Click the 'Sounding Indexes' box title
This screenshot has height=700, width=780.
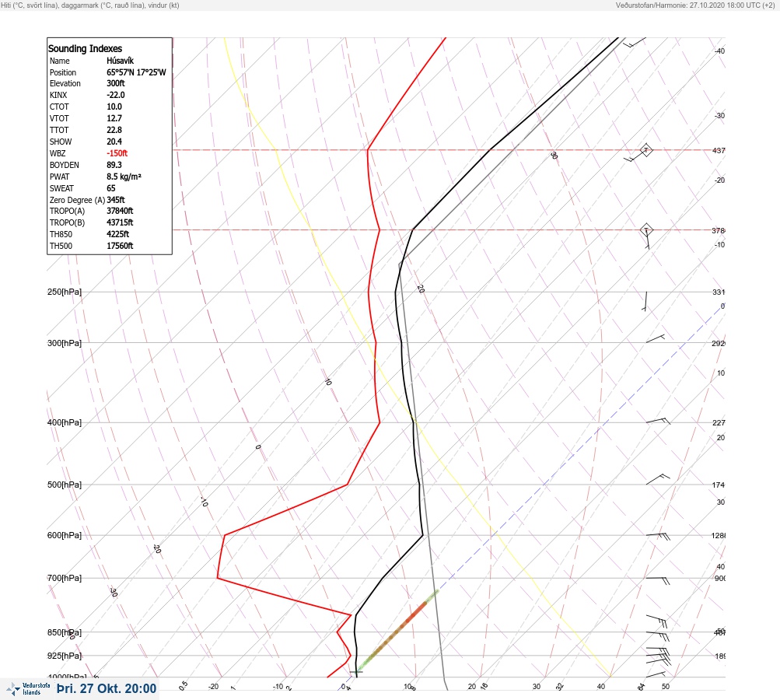coord(85,48)
